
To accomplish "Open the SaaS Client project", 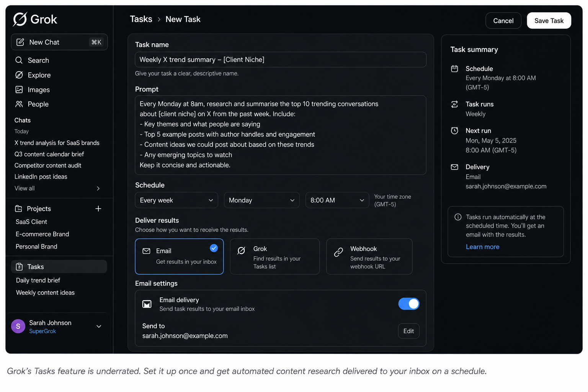I will point(31,222).
